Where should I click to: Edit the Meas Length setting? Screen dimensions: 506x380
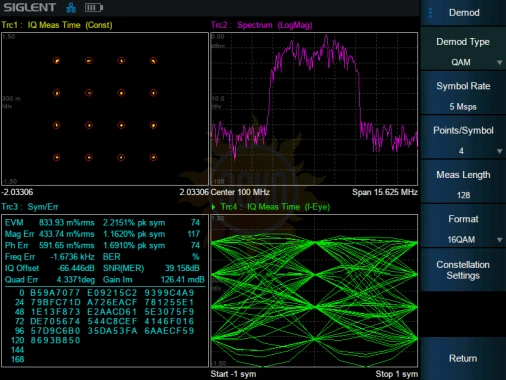463,182
